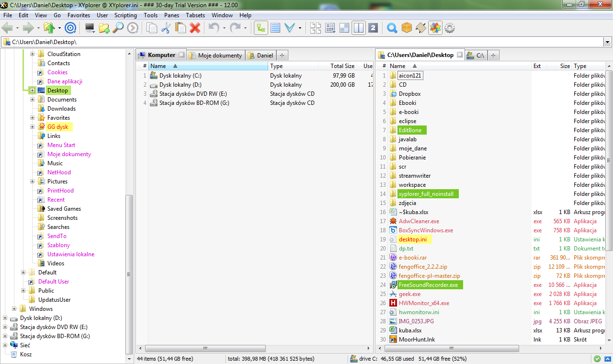This screenshot has height=364, width=613.
Task: Expand the GG dysk tree node
Action: point(32,127)
